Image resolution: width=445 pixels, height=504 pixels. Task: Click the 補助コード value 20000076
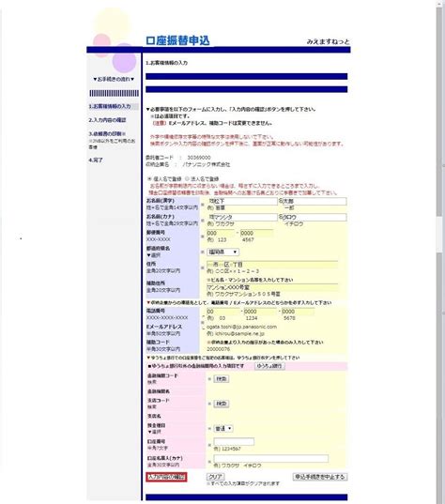[219, 349]
